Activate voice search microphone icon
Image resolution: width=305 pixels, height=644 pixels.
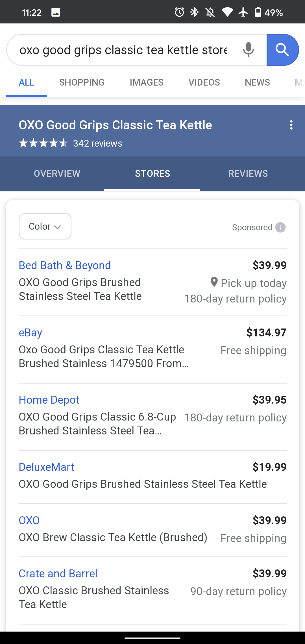pos(249,50)
